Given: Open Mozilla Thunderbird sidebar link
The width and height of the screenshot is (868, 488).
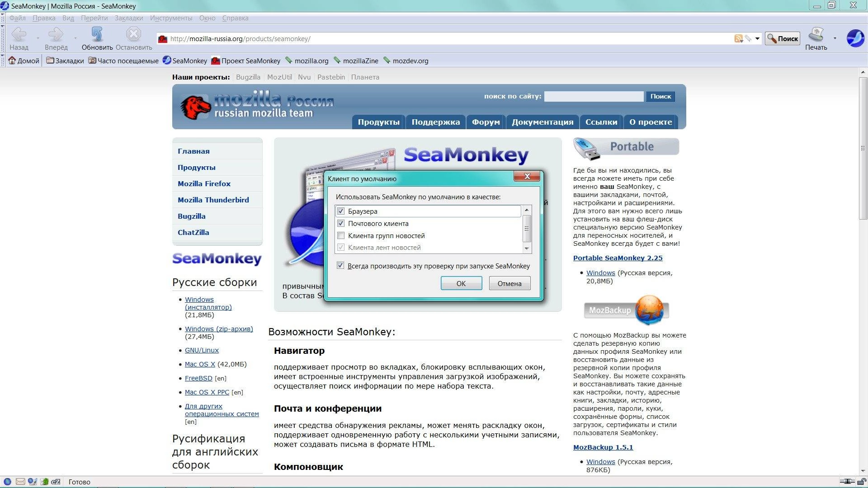Looking at the screenshot, I should [213, 200].
